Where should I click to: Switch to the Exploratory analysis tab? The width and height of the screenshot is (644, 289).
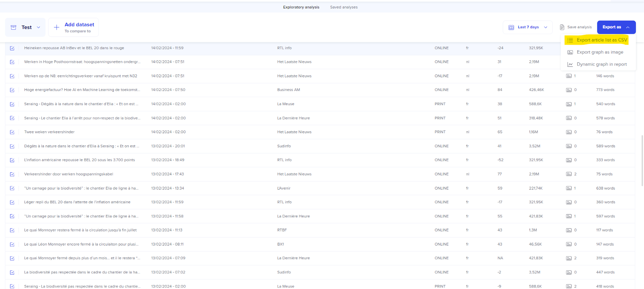tap(301, 7)
